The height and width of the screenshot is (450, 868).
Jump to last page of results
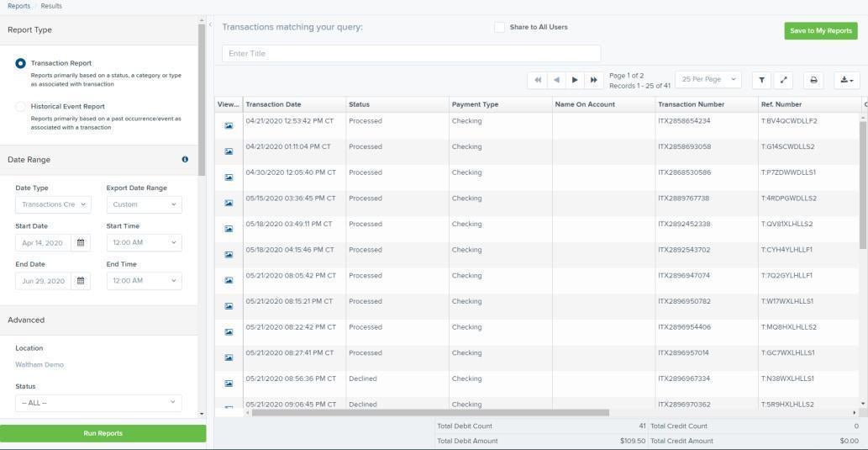point(594,80)
